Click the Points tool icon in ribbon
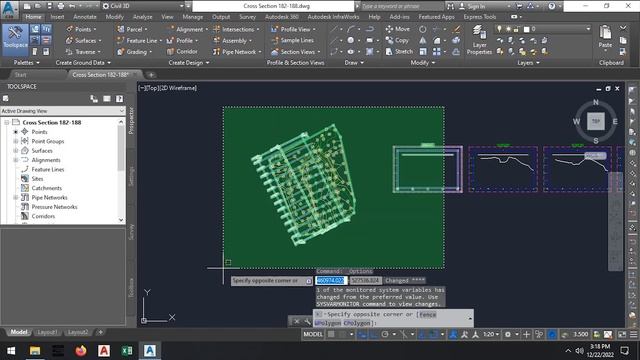Image resolution: width=640 pixels, height=360 pixels. (x=69, y=29)
